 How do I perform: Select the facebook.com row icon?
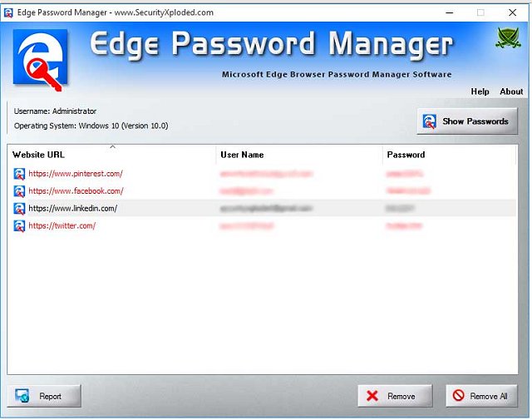click(x=19, y=191)
